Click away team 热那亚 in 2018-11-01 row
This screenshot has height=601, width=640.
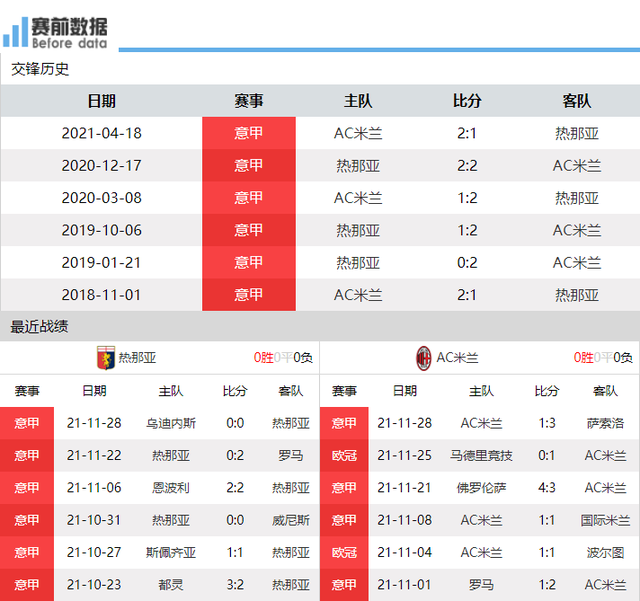577,295
